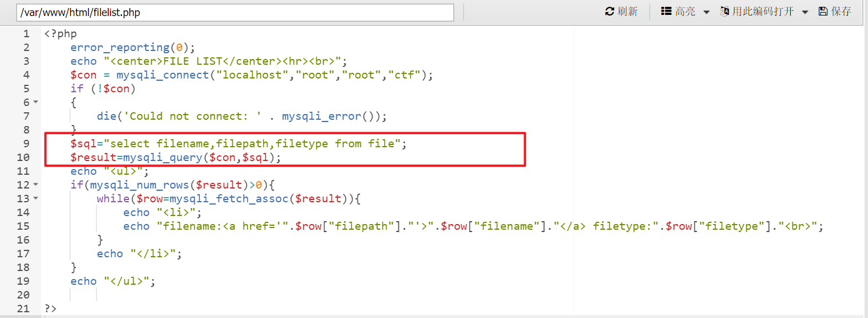Click the error_reporting(0) code line

[133, 48]
